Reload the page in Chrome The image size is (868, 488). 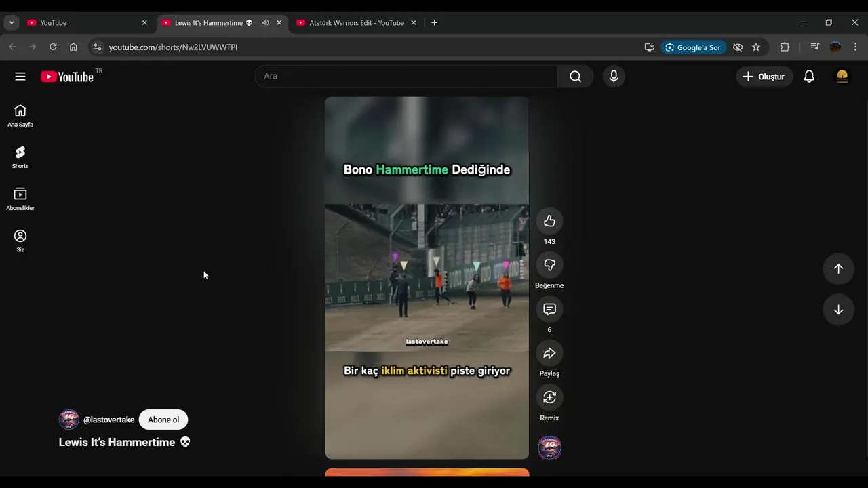click(x=53, y=47)
